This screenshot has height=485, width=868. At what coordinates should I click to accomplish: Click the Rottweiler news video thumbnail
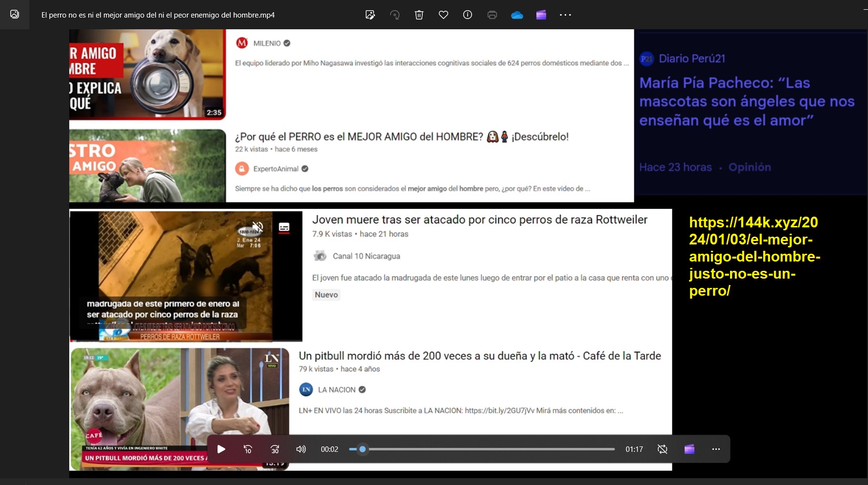click(x=186, y=276)
